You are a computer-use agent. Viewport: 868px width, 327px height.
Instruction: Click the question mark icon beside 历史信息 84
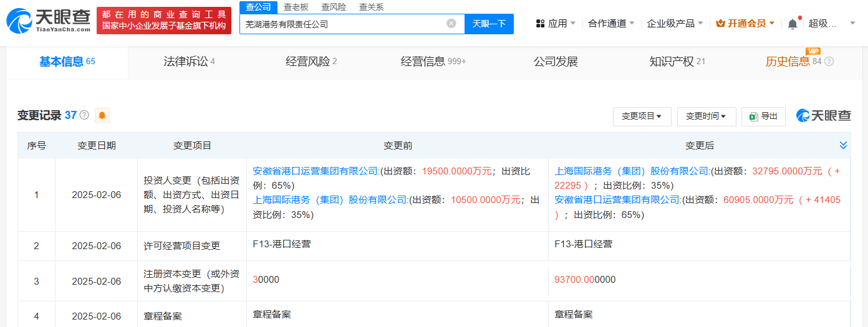pyautogui.click(x=829, y=62)
